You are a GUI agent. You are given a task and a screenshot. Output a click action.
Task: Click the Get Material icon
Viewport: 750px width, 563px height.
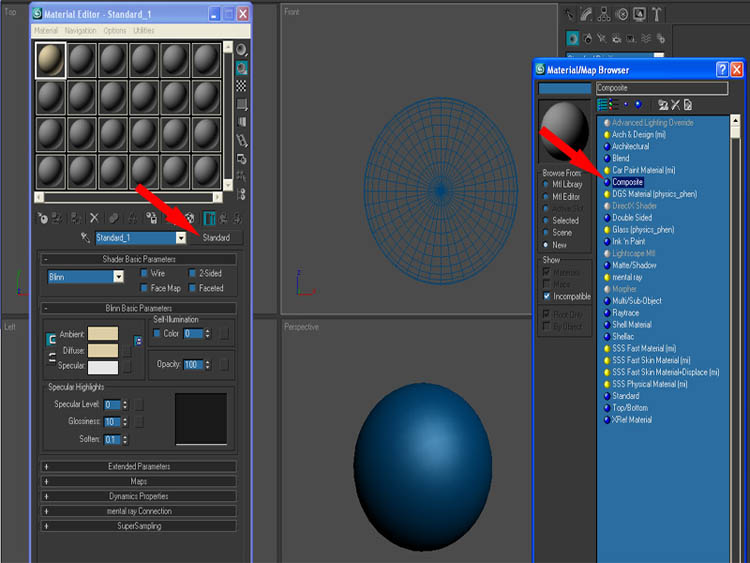pyautogui.click(x=43, y=217)
